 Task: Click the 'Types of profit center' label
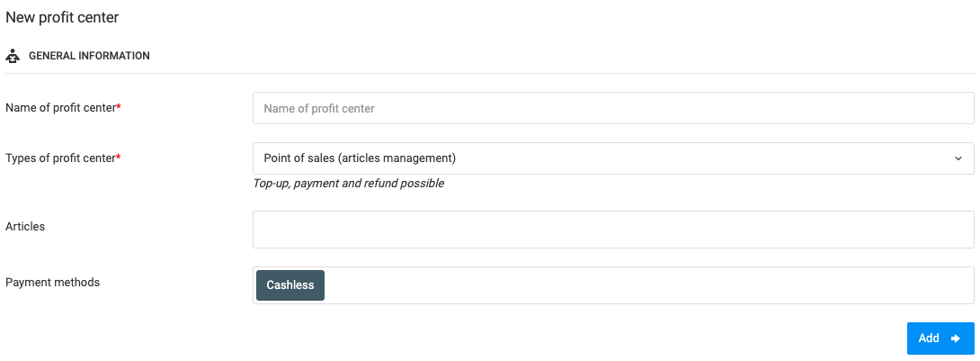click(x=60, y=158)
